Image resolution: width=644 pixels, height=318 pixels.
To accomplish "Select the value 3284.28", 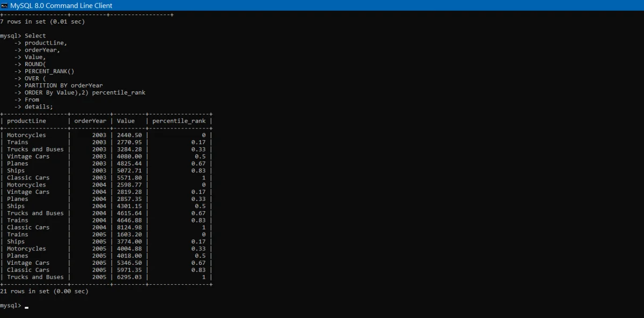I will [129, 149].
